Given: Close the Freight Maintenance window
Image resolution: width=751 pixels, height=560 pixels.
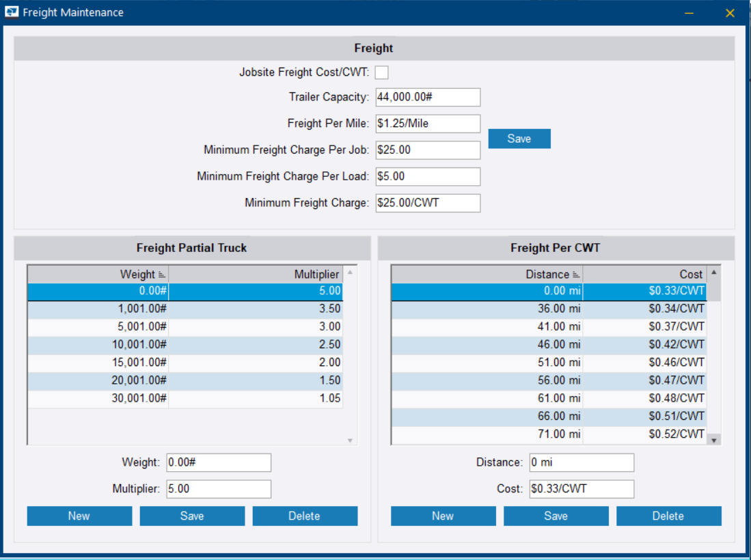Looking at the screenshot, I should 730,13.
